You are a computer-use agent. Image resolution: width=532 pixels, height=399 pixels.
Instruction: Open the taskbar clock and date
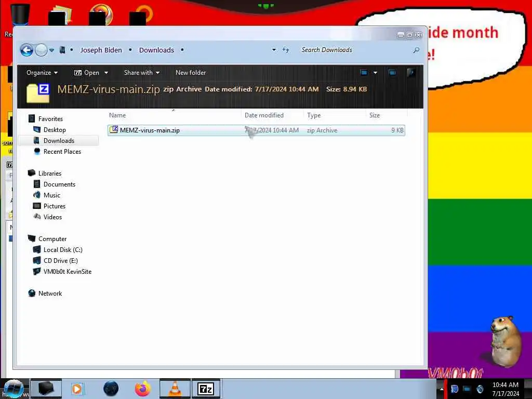506,389
